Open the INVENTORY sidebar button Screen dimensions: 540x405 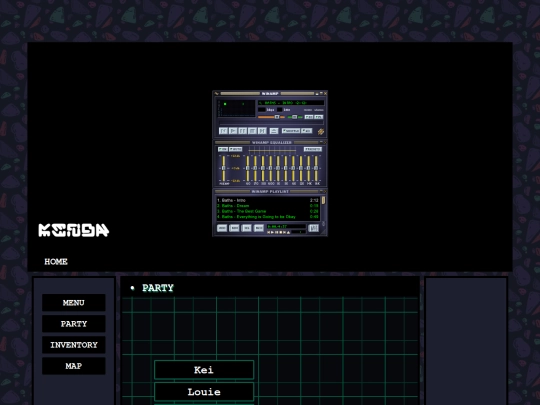[x=74, y=345]
